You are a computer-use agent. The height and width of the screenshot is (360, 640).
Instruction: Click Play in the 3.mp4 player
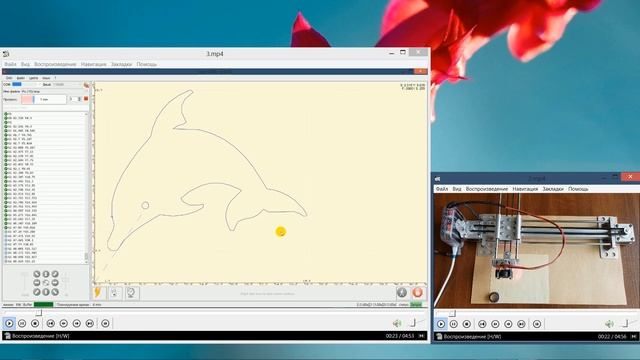(x=9, y=323)
